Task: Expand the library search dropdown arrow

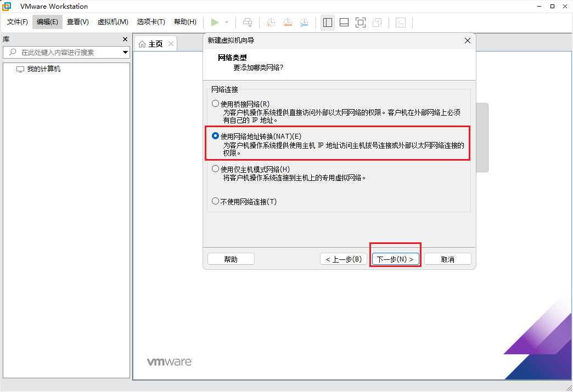Action: coord(125,52)
